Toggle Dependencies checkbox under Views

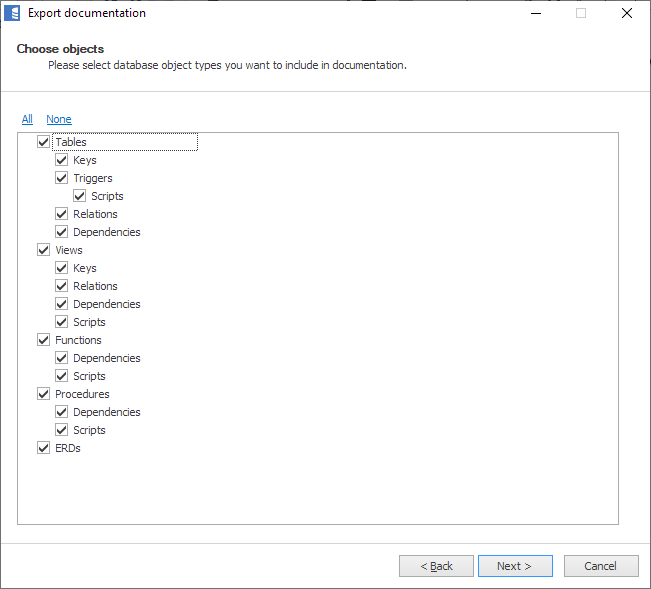click(x=61, y=304)
